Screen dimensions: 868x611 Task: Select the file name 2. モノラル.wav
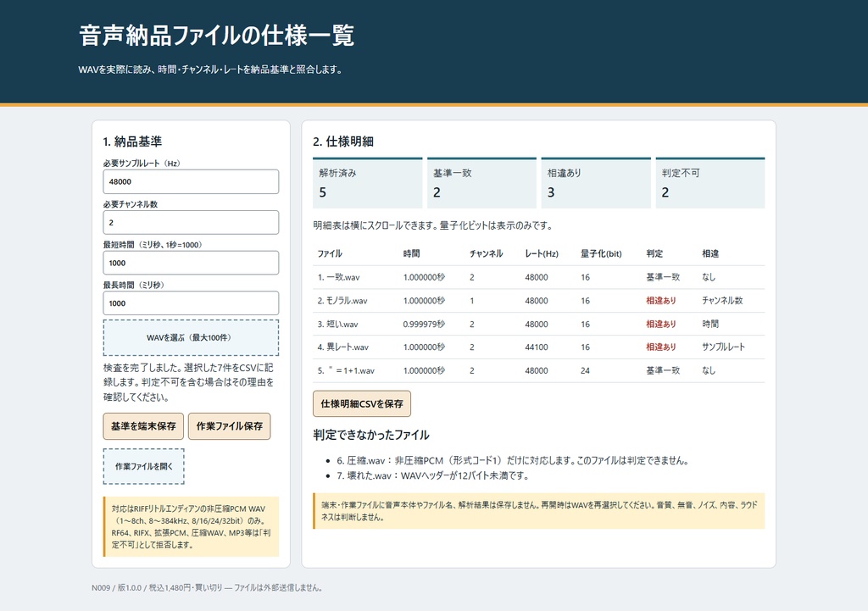pos(342,301)
